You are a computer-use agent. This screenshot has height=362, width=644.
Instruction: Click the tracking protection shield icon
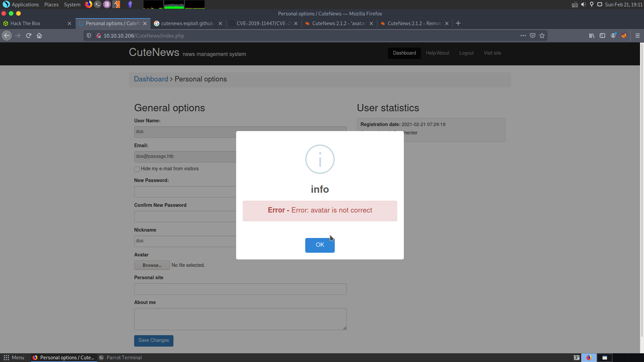pos(89,36)
